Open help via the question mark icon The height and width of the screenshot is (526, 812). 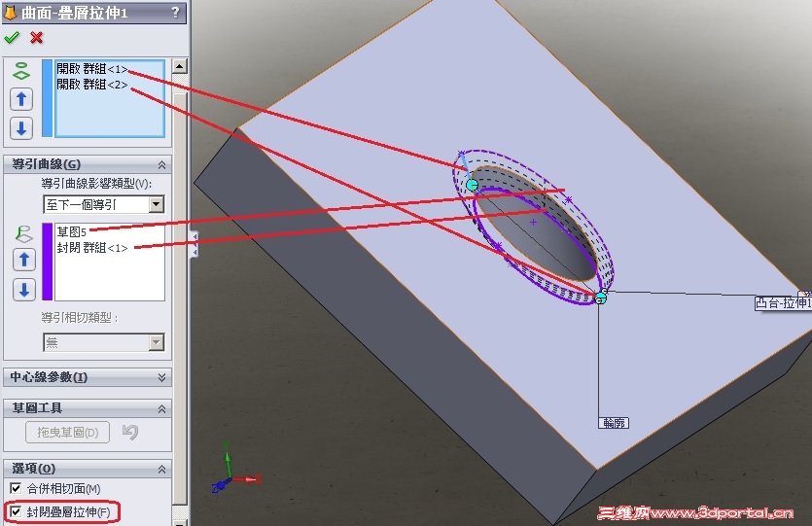(x=176, y=12)
